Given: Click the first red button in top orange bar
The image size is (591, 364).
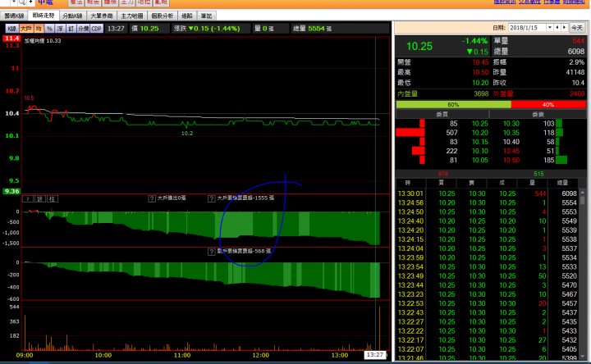Looking at the screenshot, I should (x=76, y=2).
